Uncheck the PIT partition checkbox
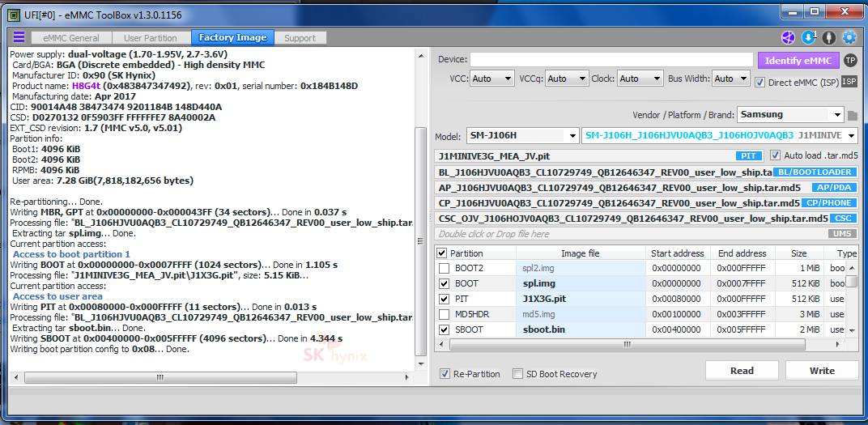Viewport: 868px width, 425px height. click(x=444, y=299)
